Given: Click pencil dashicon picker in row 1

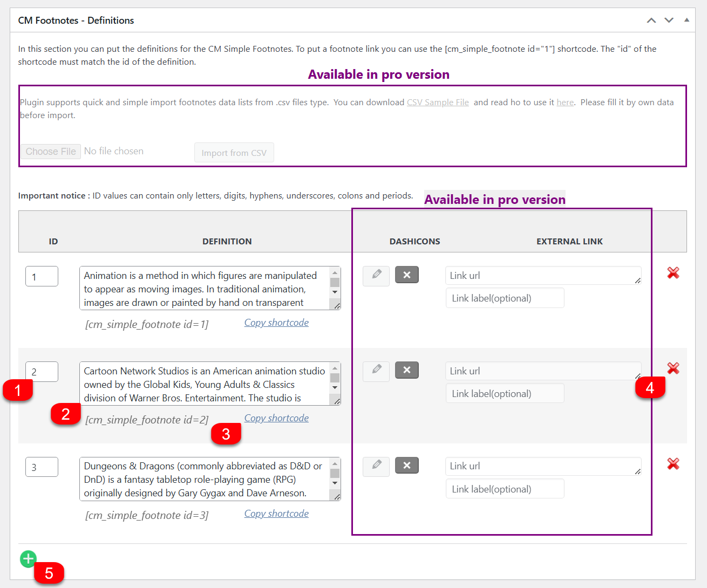Looking at the screenshot, I should (376, 275).
